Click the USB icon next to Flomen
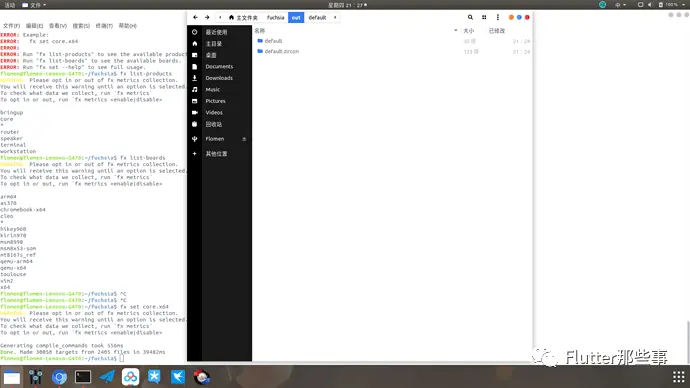Image resolution: width=690 pixels, height=388 pixels. pyautogui.click(x=195, y=139)
